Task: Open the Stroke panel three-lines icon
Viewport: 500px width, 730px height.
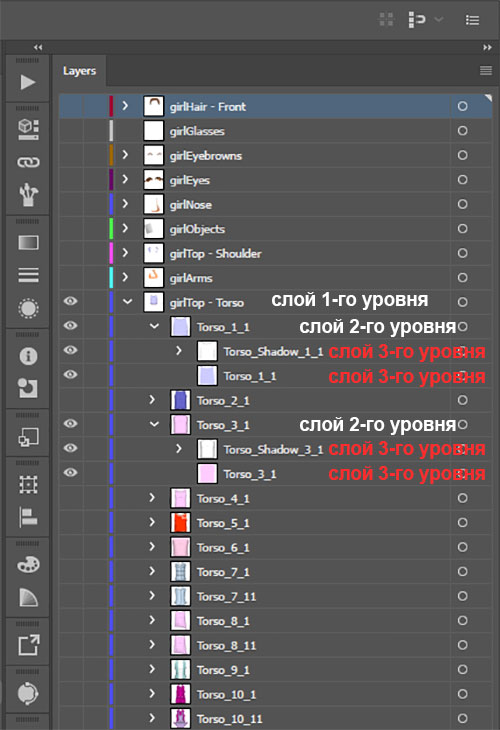Action: coord(28,275)
